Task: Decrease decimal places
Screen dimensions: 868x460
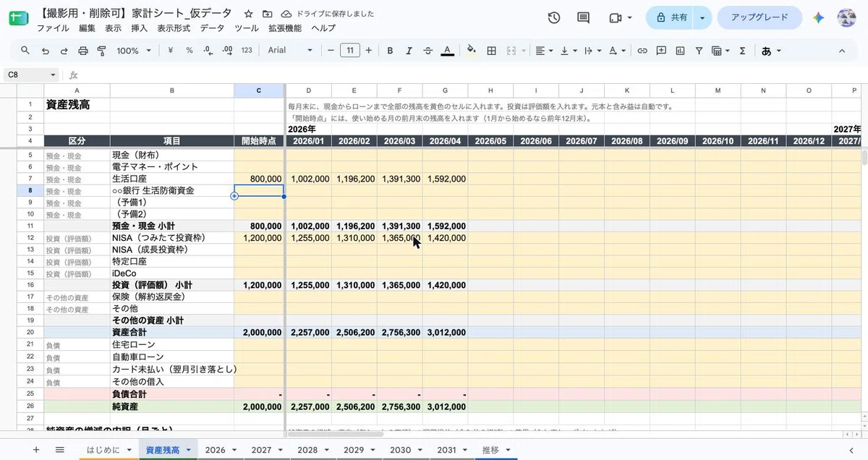Action: point(208,51)
